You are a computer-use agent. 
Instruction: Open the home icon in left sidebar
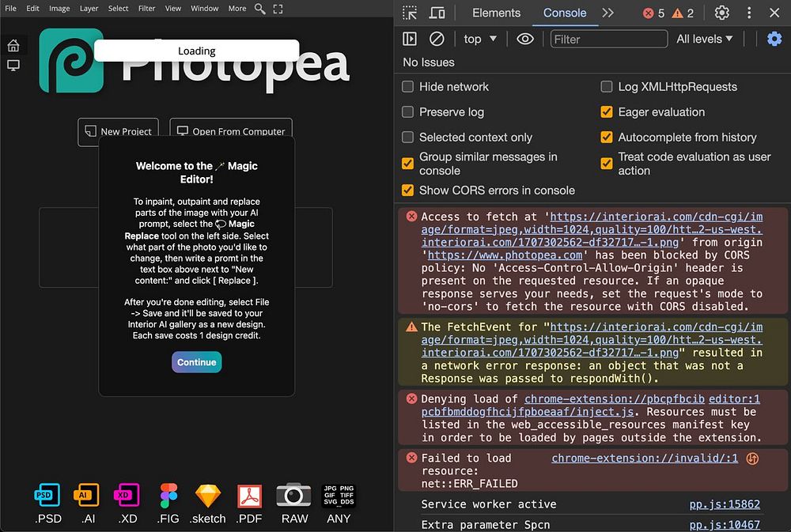tap(13, 45)
